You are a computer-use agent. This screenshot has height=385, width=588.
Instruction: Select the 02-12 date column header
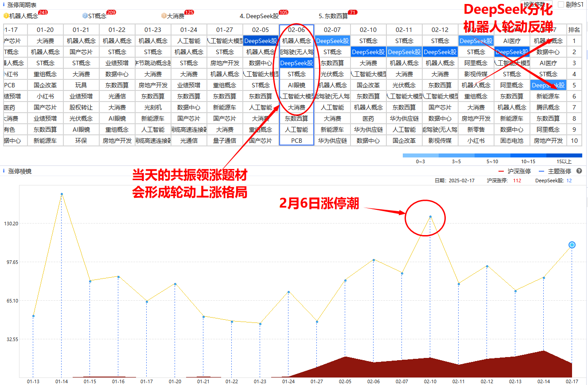click(x=440, y=30)
